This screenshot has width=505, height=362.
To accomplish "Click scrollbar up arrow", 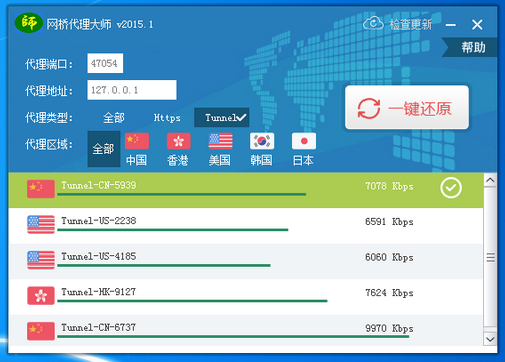I will 490,180.
